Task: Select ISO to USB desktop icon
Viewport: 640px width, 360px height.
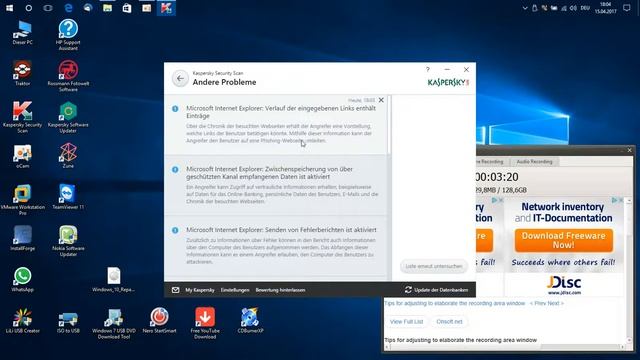Action: [68, 321]
